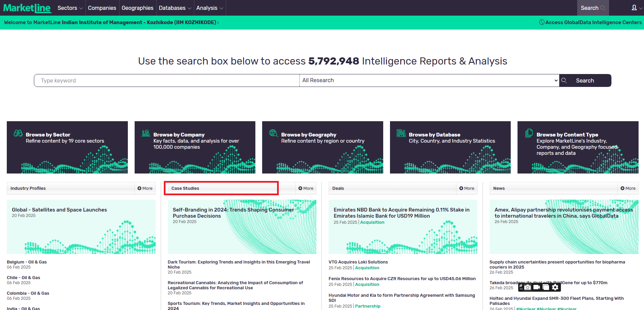This screenshot has height=310, width=644.
Task: Click the user account icon in header
Action: pos(634,8)
